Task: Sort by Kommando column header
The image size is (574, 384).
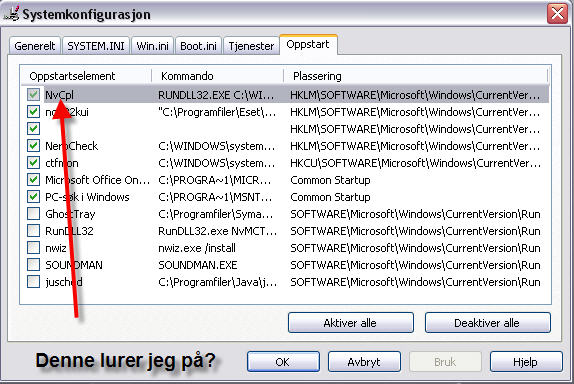Action: (218, 76)
